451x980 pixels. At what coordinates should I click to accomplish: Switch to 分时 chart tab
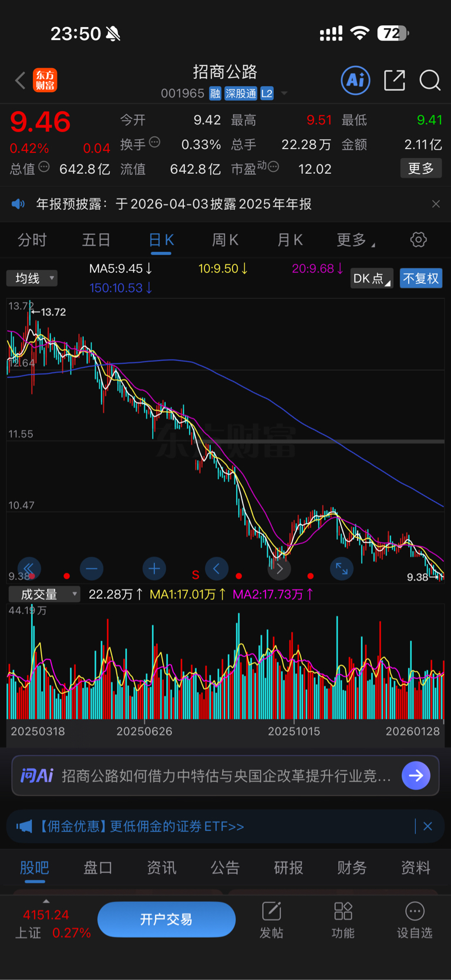32,240
